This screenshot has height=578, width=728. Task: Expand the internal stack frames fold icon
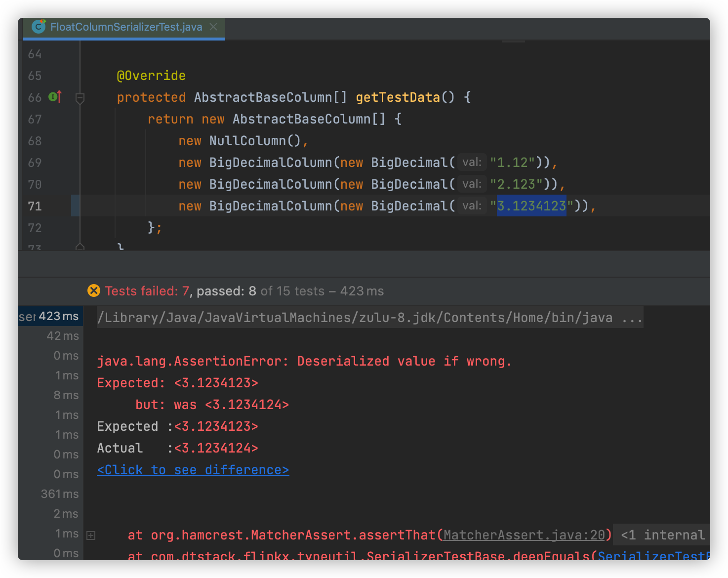point(91,535)
